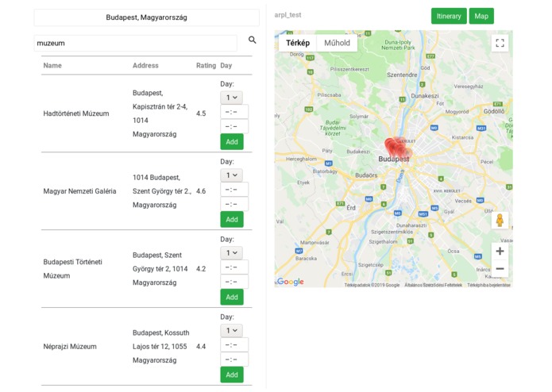
Task: Select the Street View pegman icon
Action: pos(500,221)
